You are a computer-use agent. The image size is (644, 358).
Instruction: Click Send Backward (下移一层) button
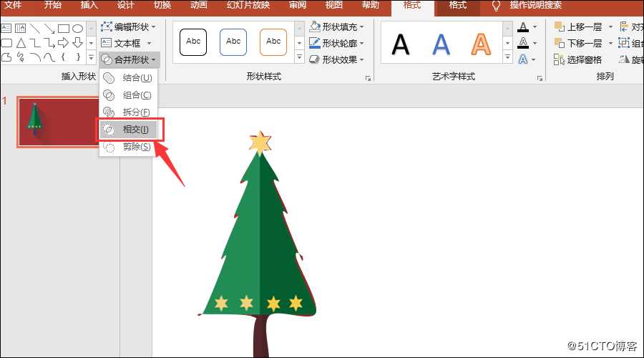click(x=578, y=43)
